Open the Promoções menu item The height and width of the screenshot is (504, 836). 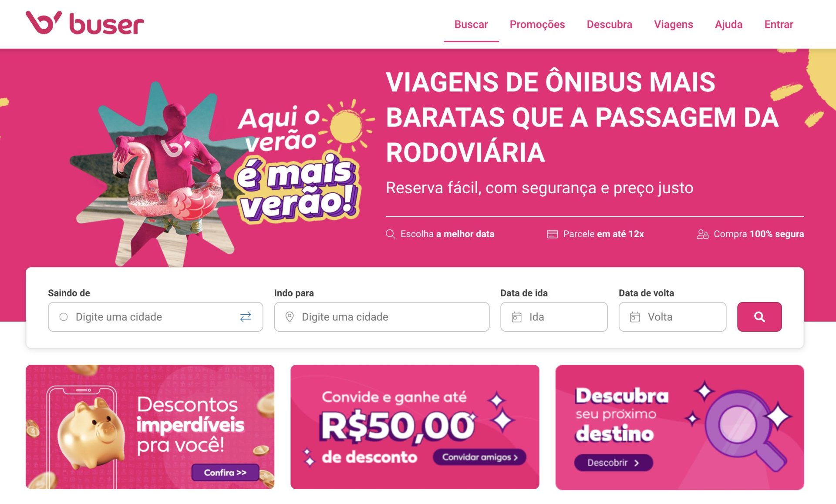tap(537, 24)
